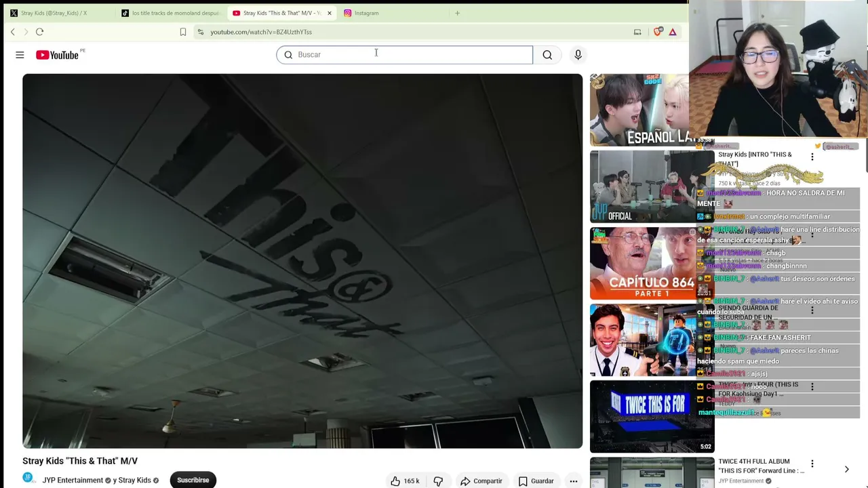The width and height of the screenshot is (868, 488).
Task: Switch to the TikTok momoland tab
Action: pyautogui.click(x=170, y=13)
